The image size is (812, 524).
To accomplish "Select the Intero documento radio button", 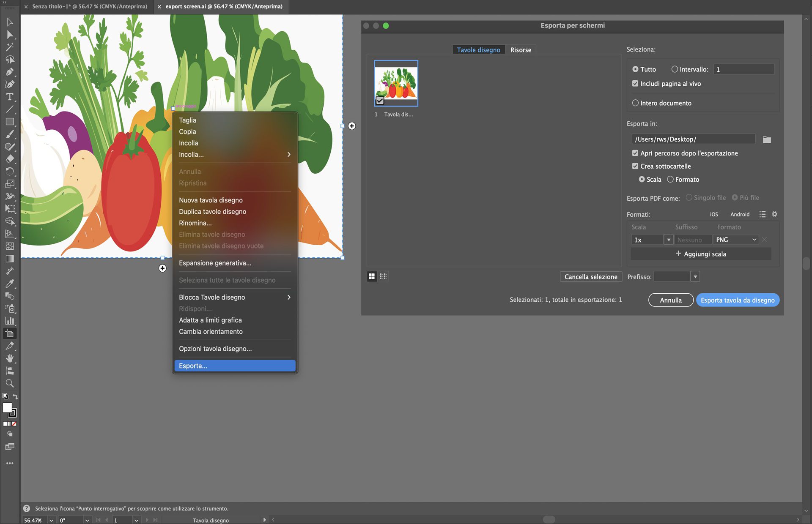I will 635,103.
